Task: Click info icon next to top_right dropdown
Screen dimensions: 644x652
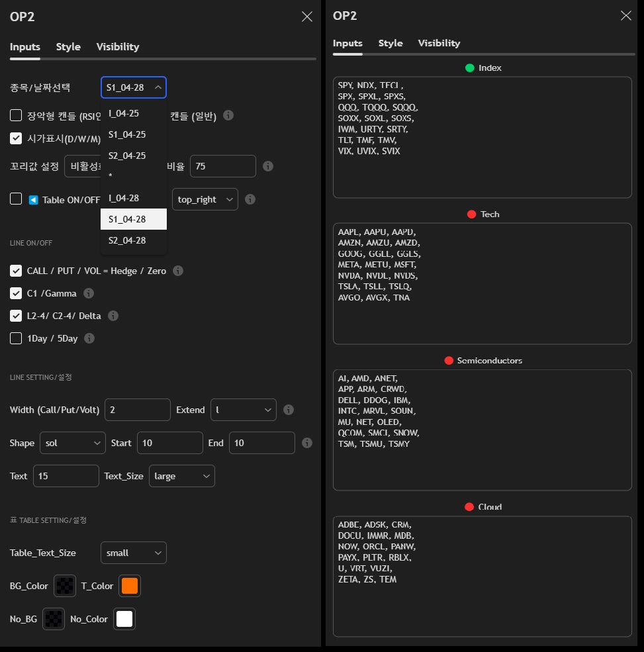Action: click(250, 199)
